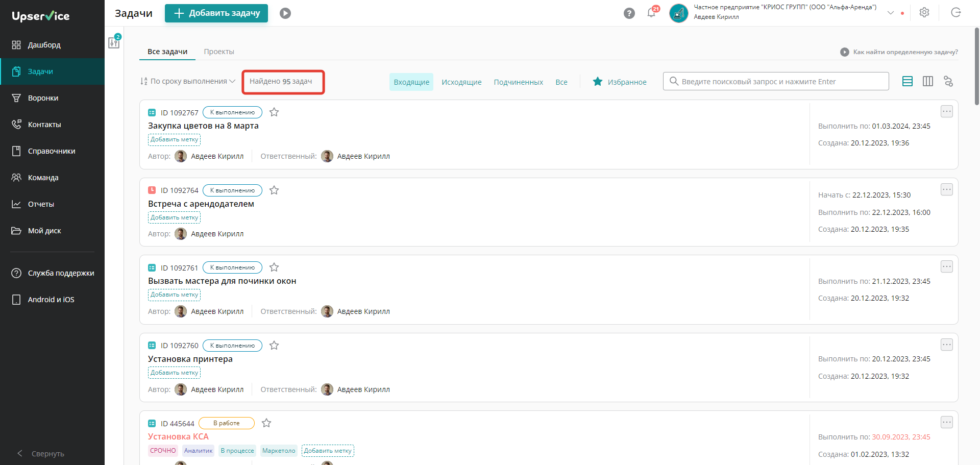Star task Встреча с арендодателем
Viewport: 980px width, 465px height.
274,190
